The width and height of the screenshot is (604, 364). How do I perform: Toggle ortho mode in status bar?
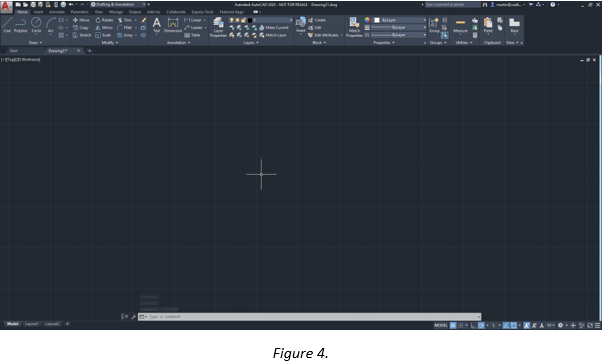click(473, 325)
